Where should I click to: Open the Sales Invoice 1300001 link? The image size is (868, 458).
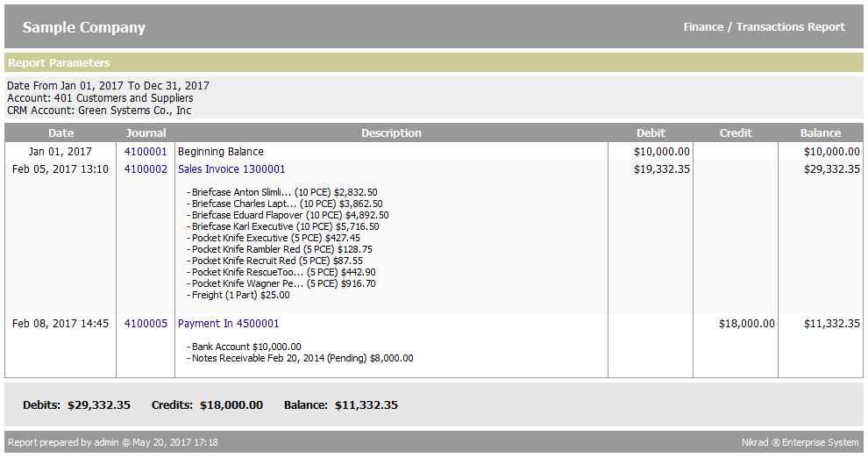coord(231,169)
